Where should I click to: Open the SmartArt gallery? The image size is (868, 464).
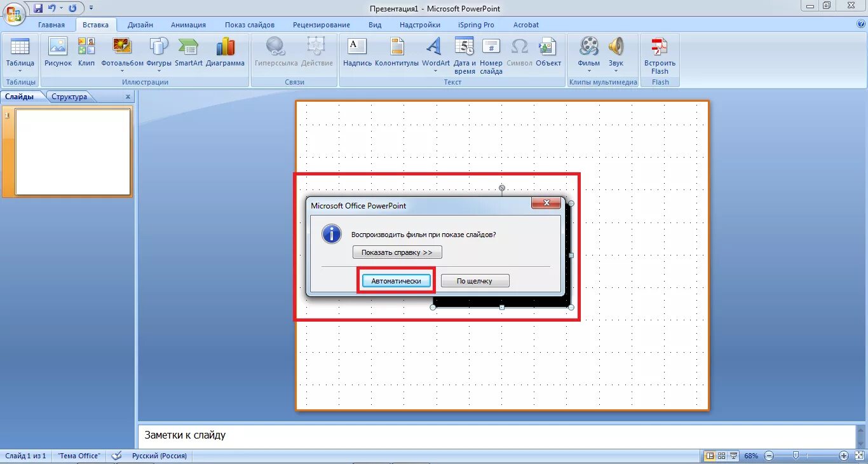tap(188, 55)
